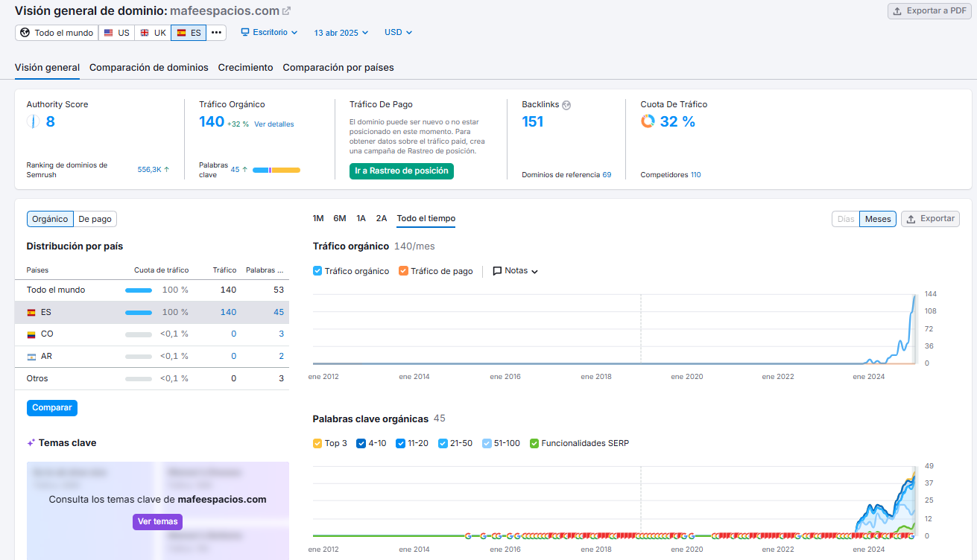Click the Ir a Rastreo de posición button

(x=401, y=171)
